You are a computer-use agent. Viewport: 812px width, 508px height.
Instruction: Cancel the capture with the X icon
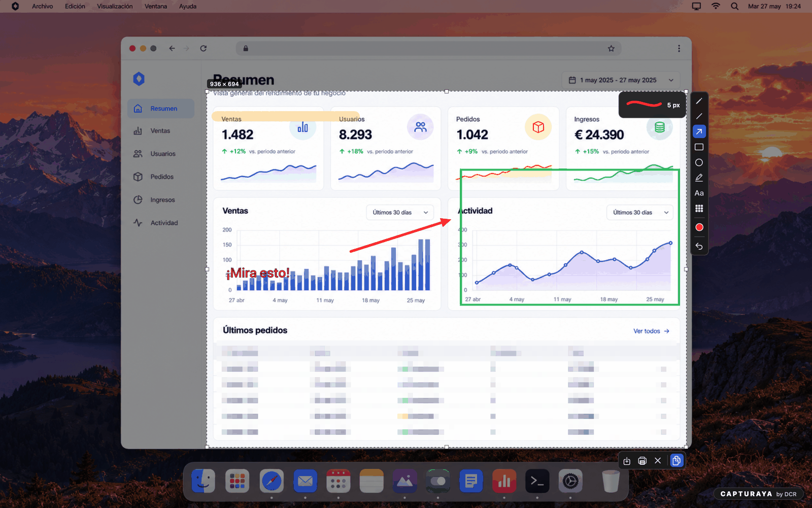(658, 461)
